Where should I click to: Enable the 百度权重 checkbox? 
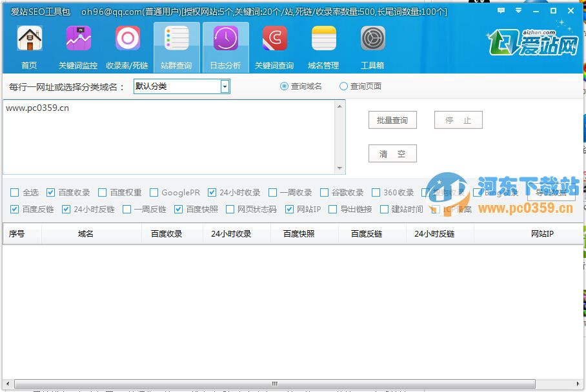point(101,191)
